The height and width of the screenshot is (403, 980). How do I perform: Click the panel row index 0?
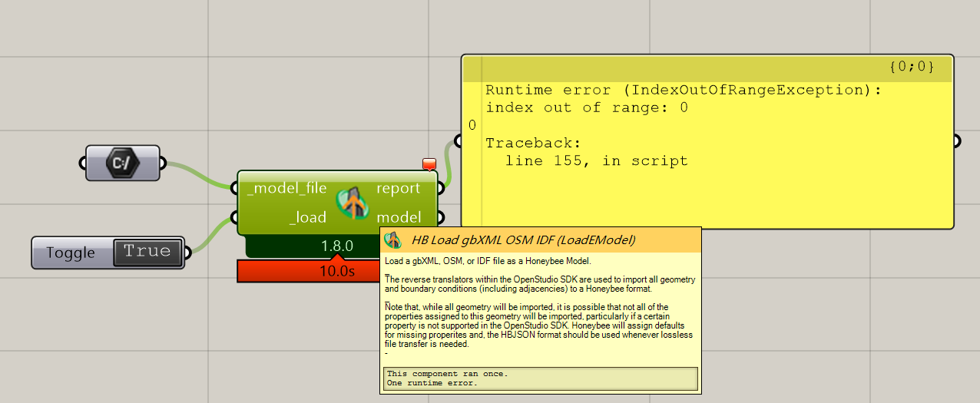click(472, 125)
